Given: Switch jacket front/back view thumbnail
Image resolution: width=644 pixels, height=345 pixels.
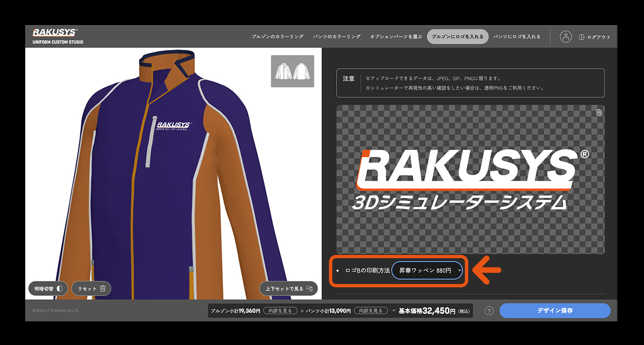Looking at the screenshot, I should [292, 71].
